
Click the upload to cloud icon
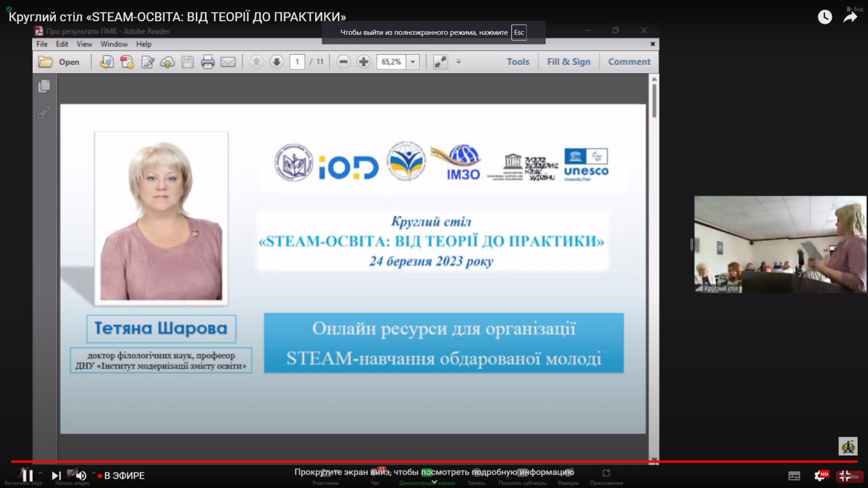[x=168, y=62]
